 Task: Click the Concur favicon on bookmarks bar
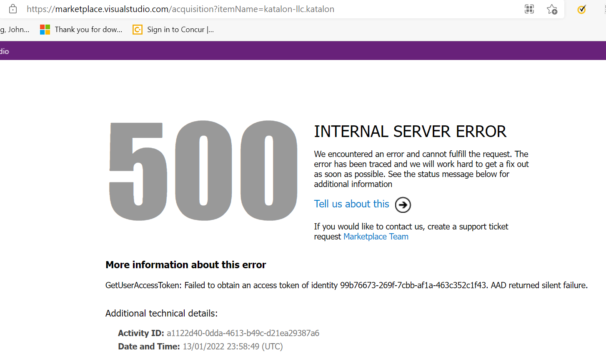[137, 29]
